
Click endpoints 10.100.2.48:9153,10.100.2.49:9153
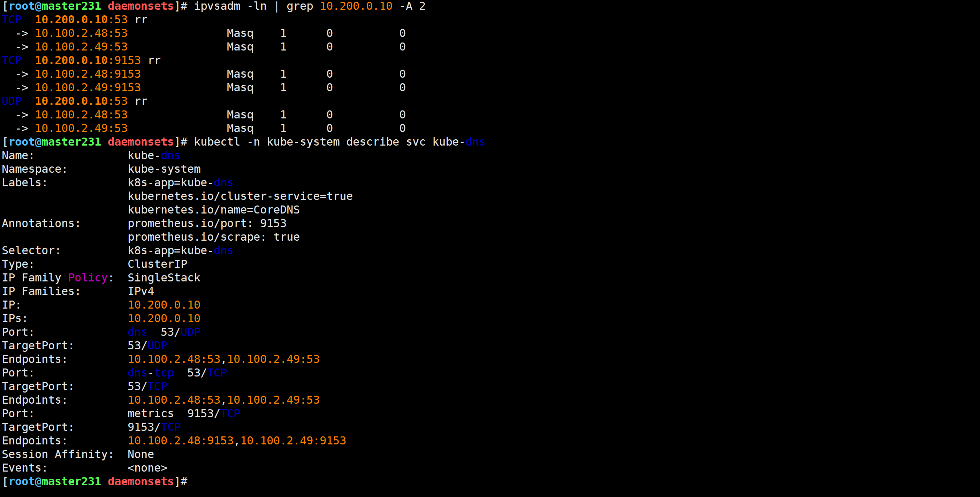[x=237, y=441]
